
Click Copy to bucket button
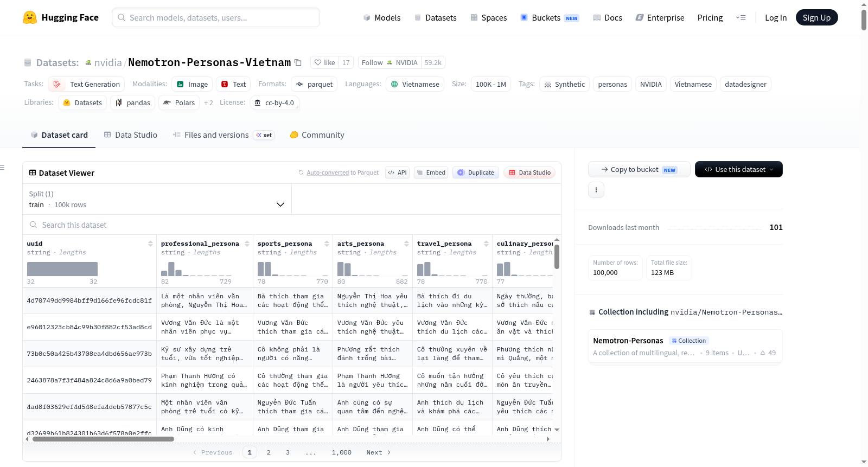639,169
